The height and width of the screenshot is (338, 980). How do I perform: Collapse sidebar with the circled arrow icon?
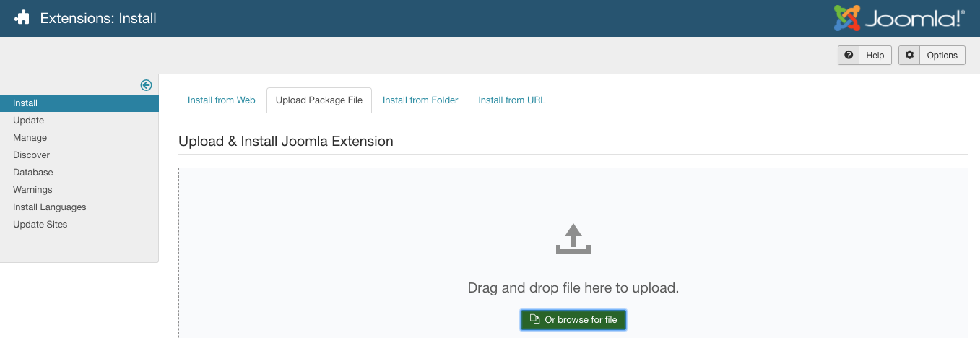tap(146, 85)
